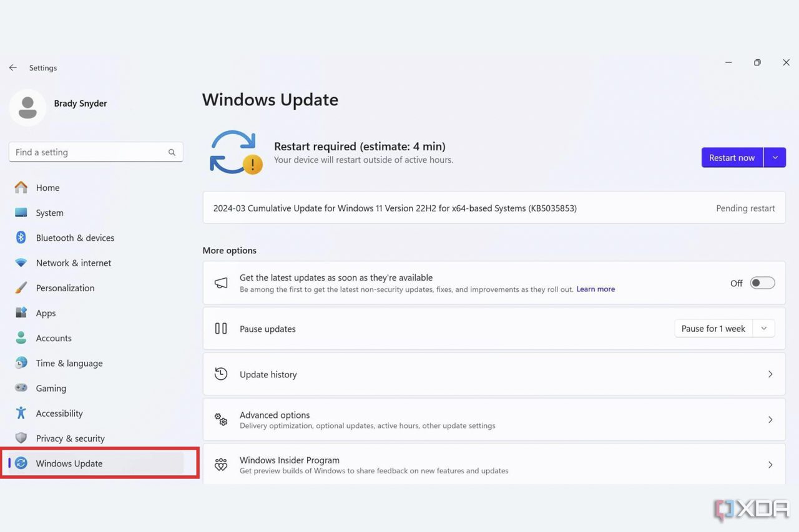Click the Windows Insider Program hearts icon
This screenshot has width=799, height=532.
[x=221, y=465]
